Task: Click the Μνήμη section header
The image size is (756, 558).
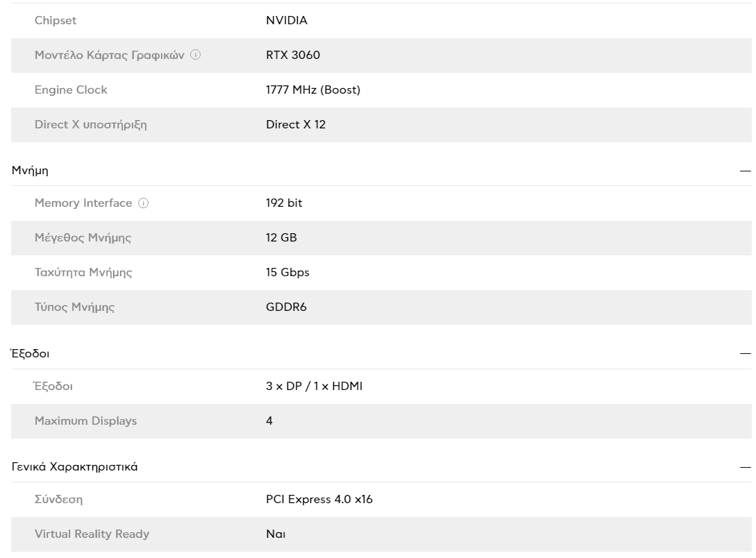Action: click(30, 171)
